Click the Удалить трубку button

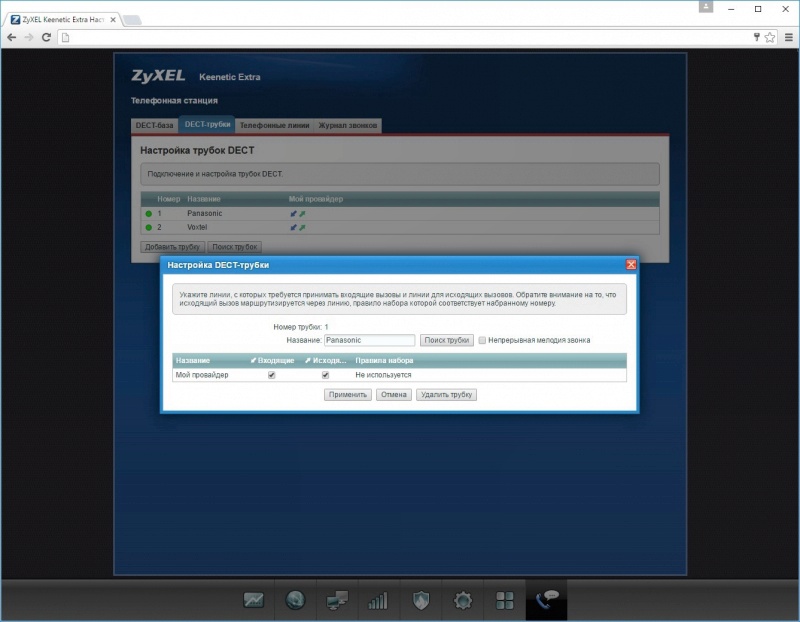(446, 395)
